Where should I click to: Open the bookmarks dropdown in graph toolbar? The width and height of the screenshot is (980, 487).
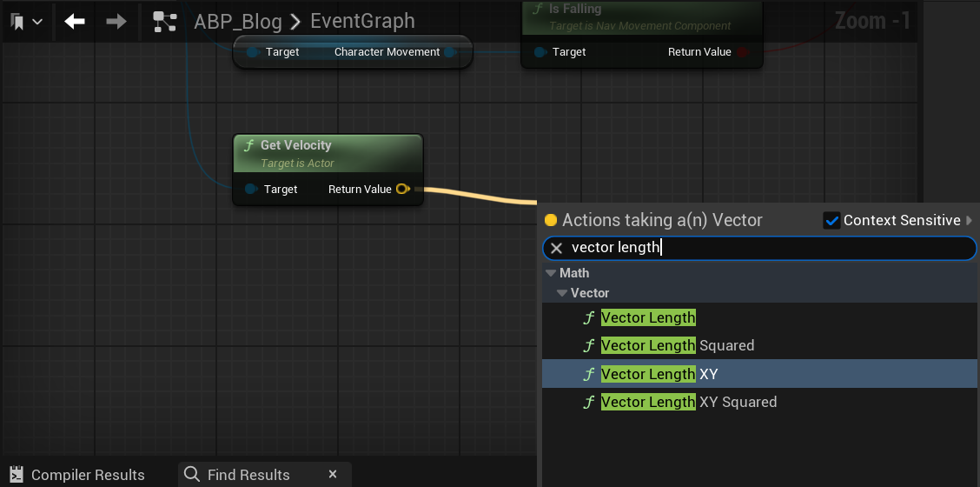tap(25, 22)
